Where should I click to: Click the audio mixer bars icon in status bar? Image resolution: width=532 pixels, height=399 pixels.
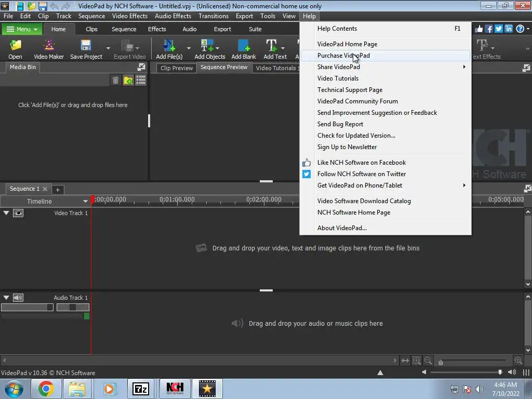point(526,373)
